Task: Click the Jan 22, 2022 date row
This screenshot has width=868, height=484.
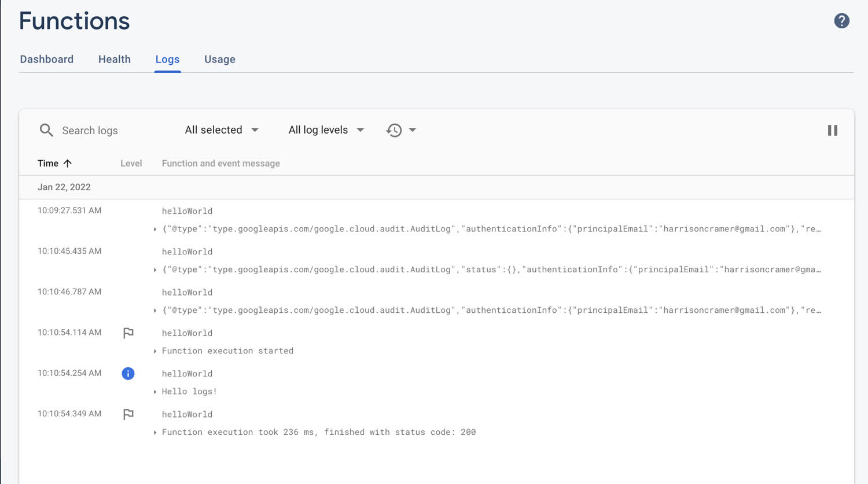Action: coord(436,187)
